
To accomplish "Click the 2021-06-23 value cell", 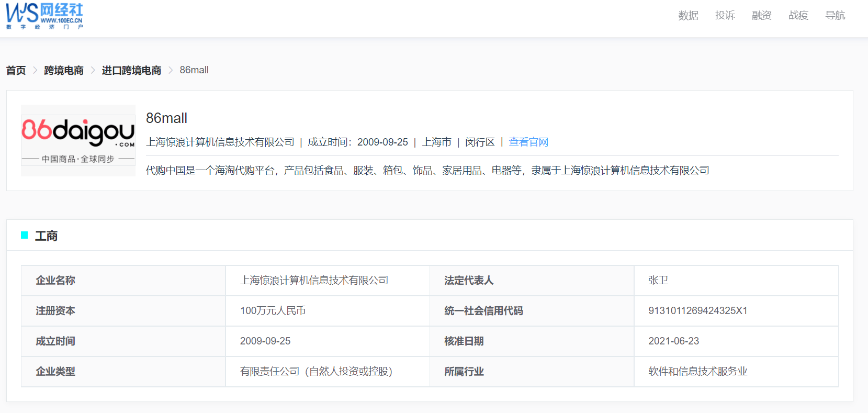I will [736, 341].
